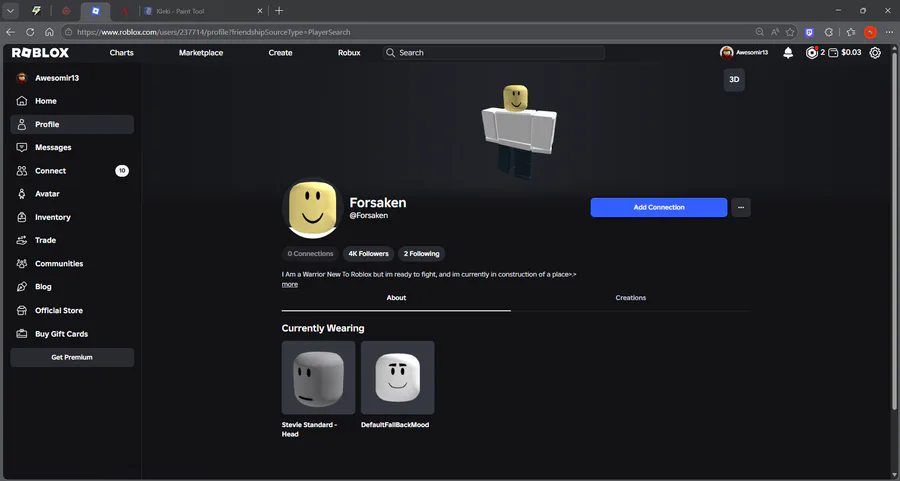Open Marketplace in the top navigation
900x481 pixels.
[201, 53]
